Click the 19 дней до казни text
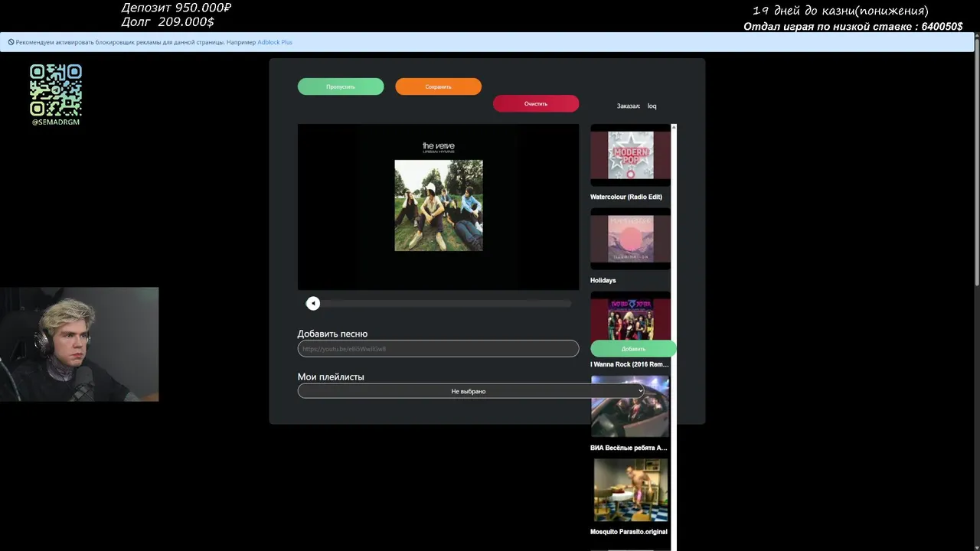 (x=841, y=11)
